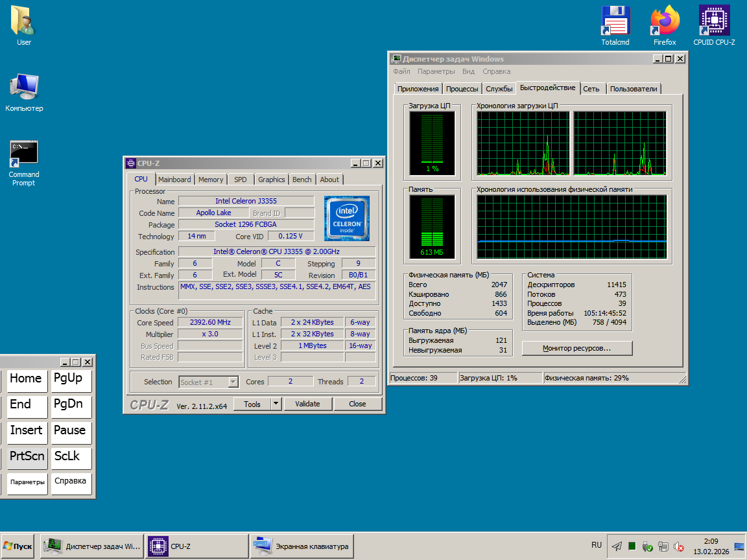Launch Firefox from the desktop icon
Image resolution: width=747 pixels, height=560 pixels.
point(665,21)
